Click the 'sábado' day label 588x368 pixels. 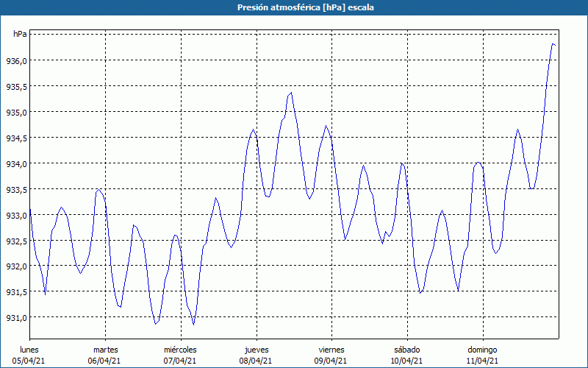[407, 350]
